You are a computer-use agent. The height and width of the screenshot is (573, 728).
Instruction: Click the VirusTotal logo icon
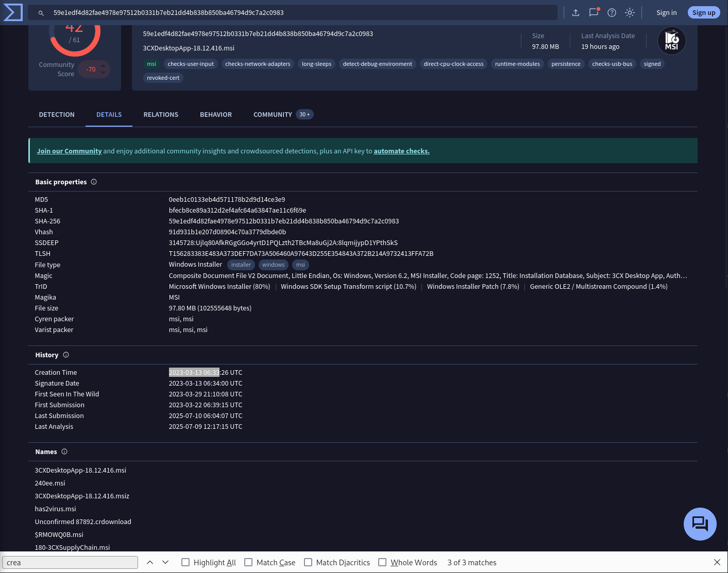13,12
